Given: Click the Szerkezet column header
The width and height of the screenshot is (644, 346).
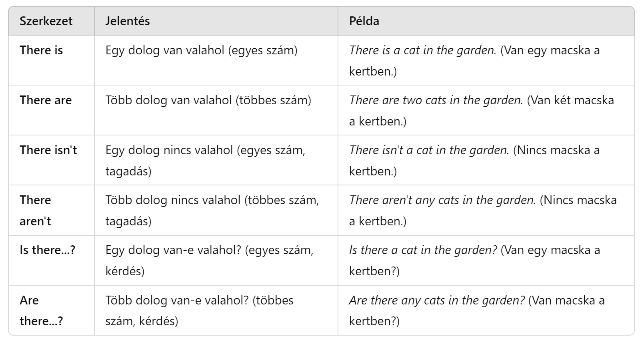Looking at the screenshot, I should (46, 21).
